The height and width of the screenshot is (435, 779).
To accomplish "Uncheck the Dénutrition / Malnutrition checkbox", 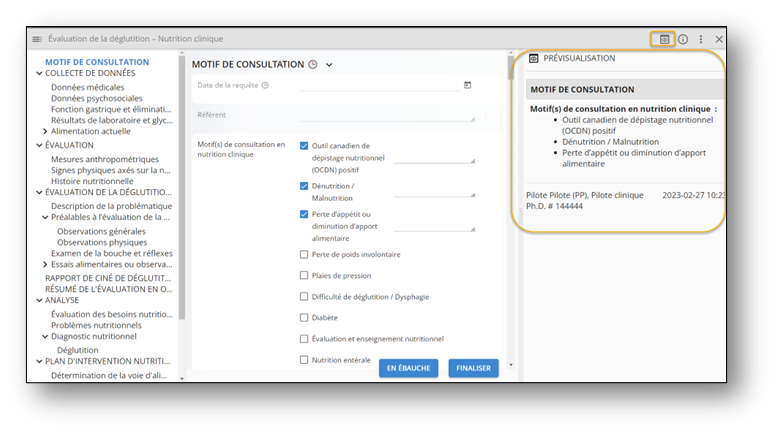I will (x=304, y=186).
